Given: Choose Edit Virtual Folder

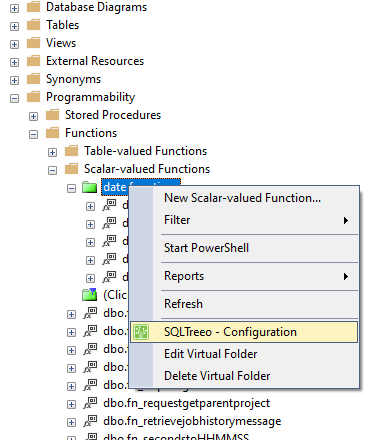Looking at the screenshot, I should point(244,354).
